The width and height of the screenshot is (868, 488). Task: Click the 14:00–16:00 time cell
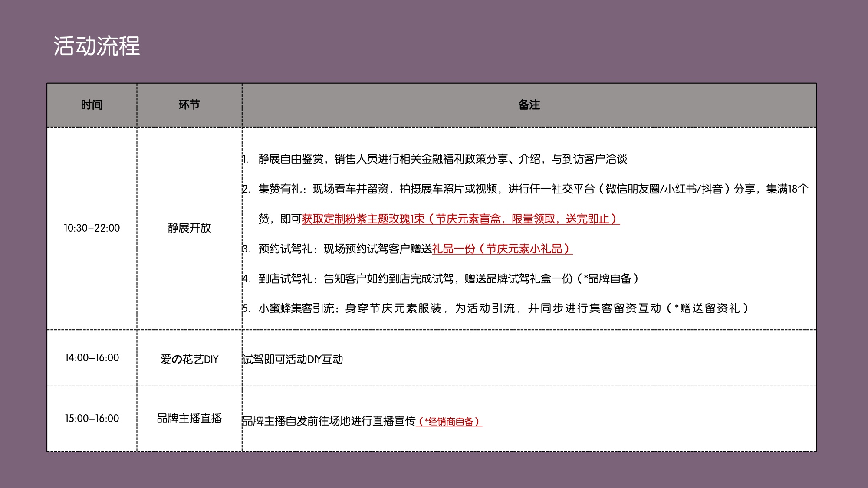[92, 359]
